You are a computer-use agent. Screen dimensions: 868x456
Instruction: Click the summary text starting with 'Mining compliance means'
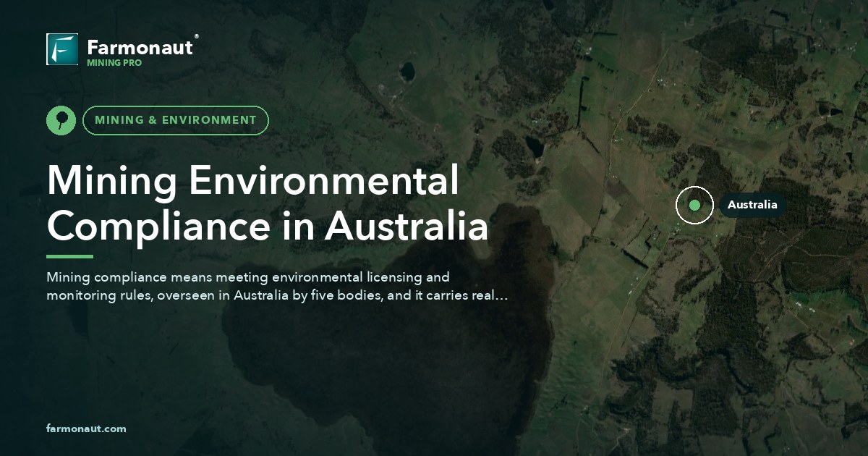278,287
